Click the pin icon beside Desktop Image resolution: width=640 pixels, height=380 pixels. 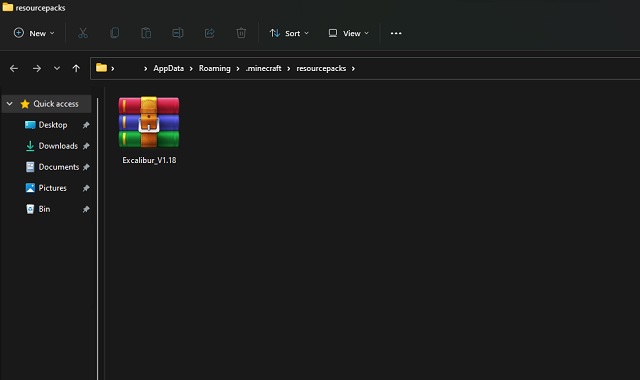pos(86,125)
